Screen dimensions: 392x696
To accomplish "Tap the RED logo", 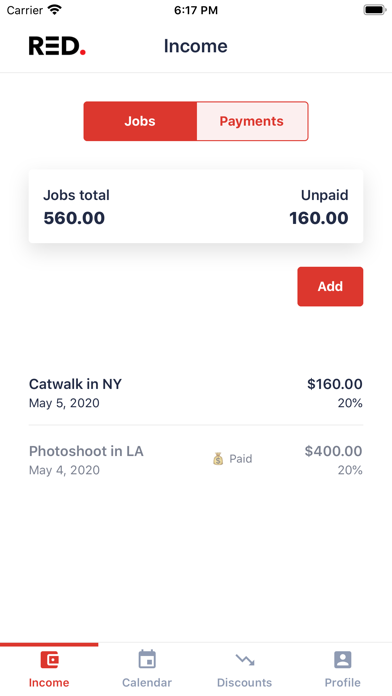I will pos(57,46).
